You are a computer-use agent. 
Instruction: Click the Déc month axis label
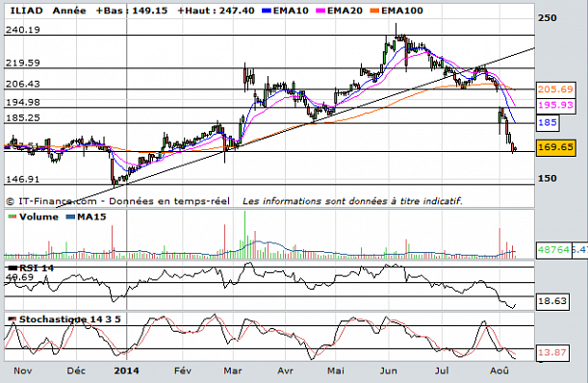coord(76,370)
